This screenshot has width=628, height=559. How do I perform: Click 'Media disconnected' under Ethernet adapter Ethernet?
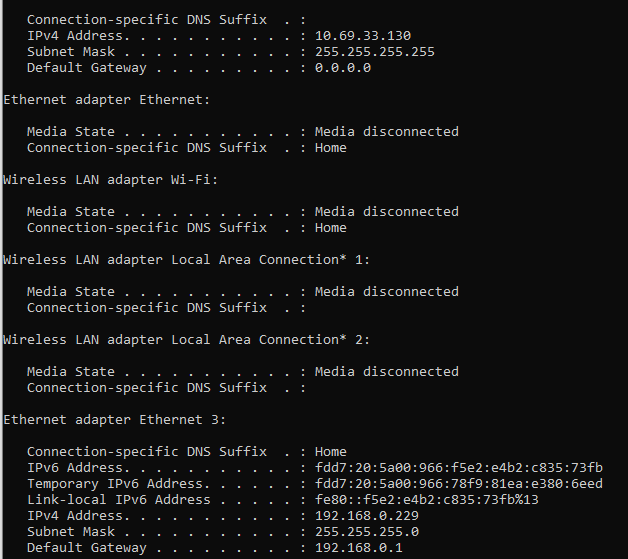[386, 132]
